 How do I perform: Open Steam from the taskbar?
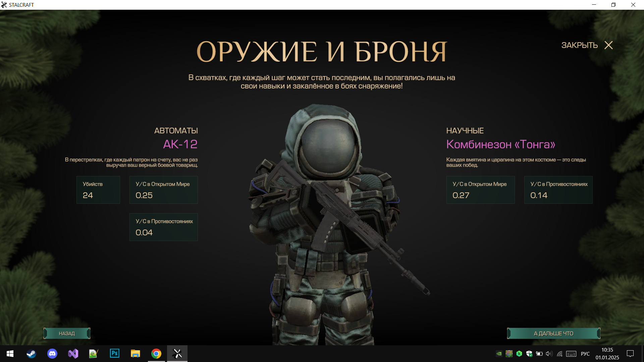(31, 354)
